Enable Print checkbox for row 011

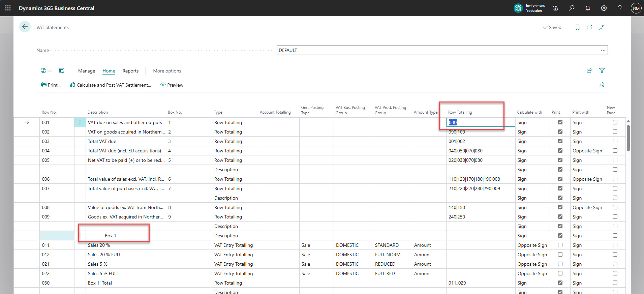(x=560, y=245)
